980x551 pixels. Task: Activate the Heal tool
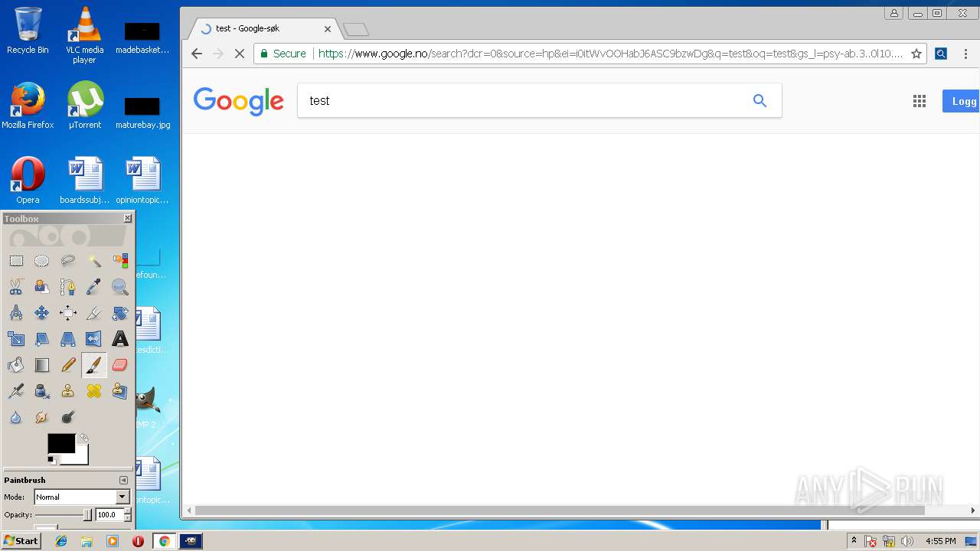point(94,391)
